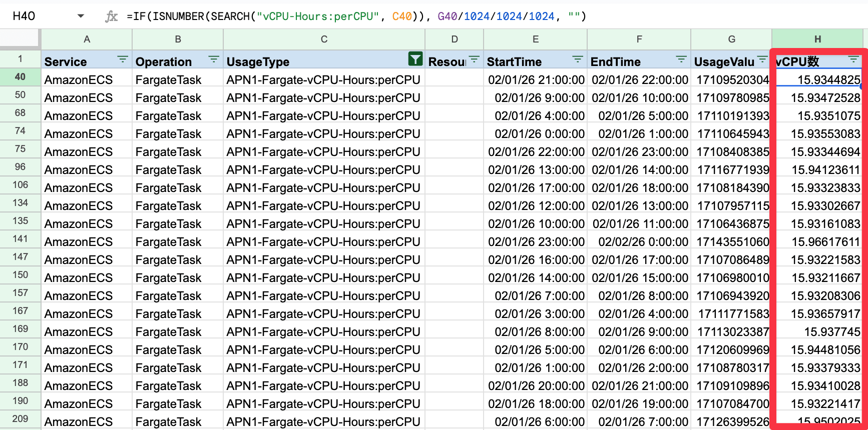The height and width of the screenshot is (430, 868).
Task: Select column C header
Action: click(x=324, y=39)
